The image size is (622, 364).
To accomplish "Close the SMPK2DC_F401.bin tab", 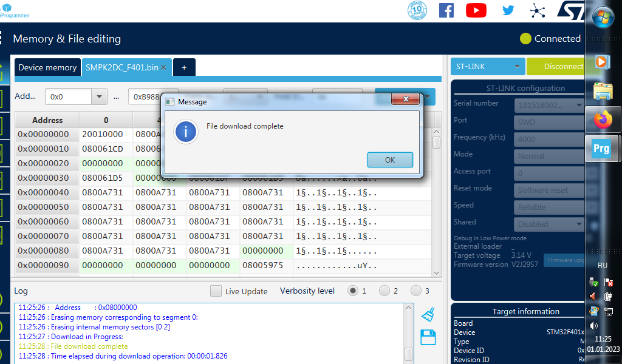I will [163, 67].
